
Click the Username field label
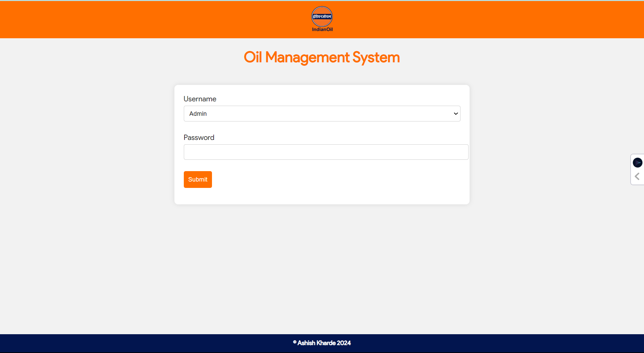click(x=200, y=99)
